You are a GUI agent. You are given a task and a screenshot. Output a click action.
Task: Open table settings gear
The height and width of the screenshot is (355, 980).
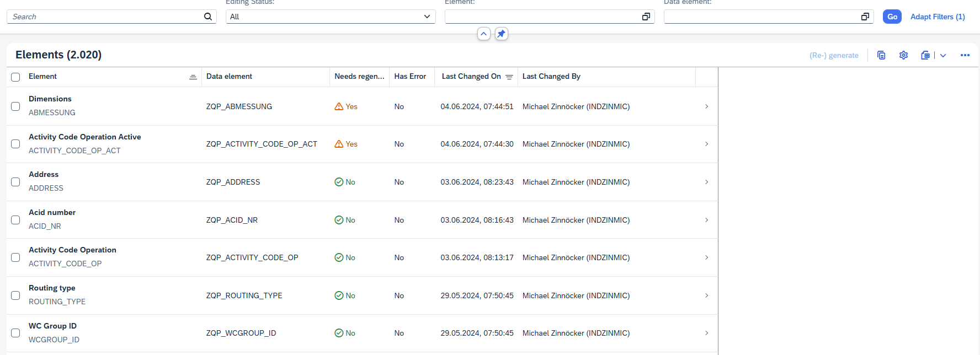click(x=903, y=55)
